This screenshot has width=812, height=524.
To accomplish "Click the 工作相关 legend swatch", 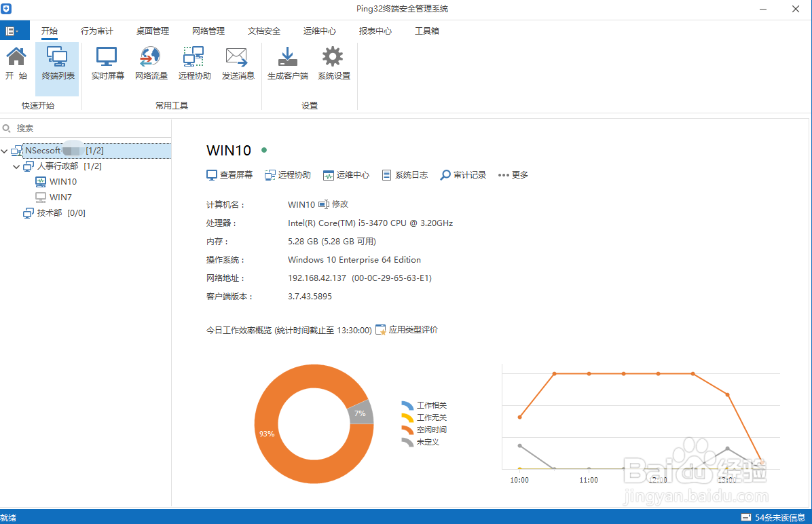I will 407,405.
